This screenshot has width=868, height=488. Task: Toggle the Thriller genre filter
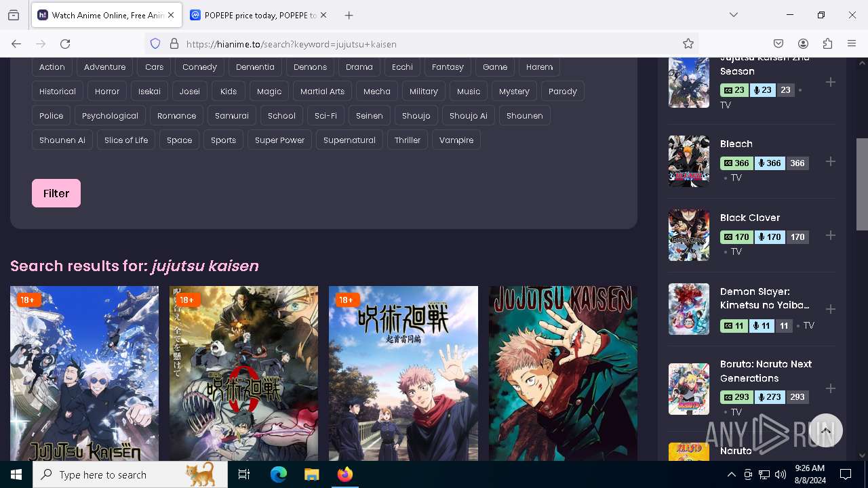coord(408,140)
